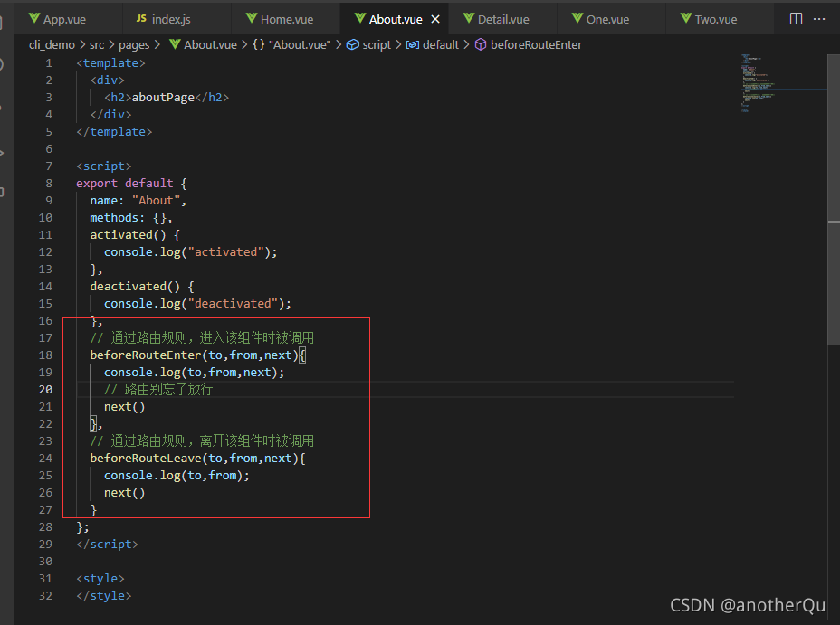
Task: Click the export default line
Action: [131, 184]
